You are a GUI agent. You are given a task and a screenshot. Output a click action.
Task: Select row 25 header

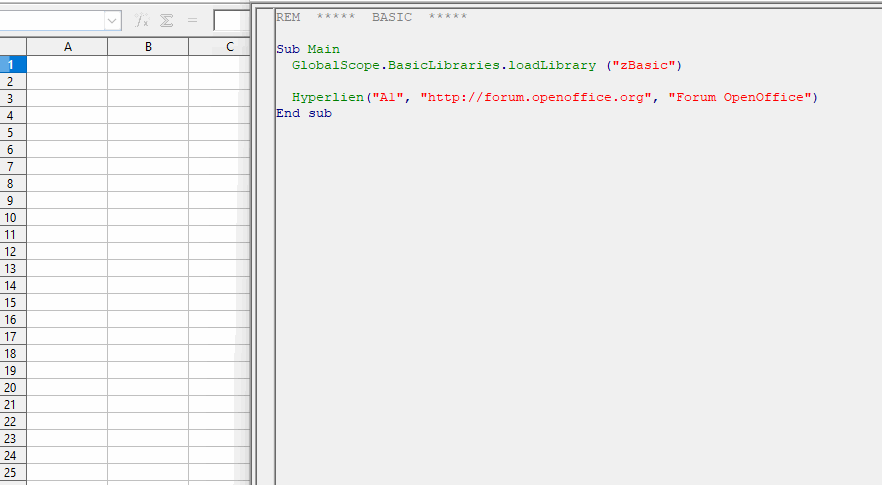click(12, 472)
